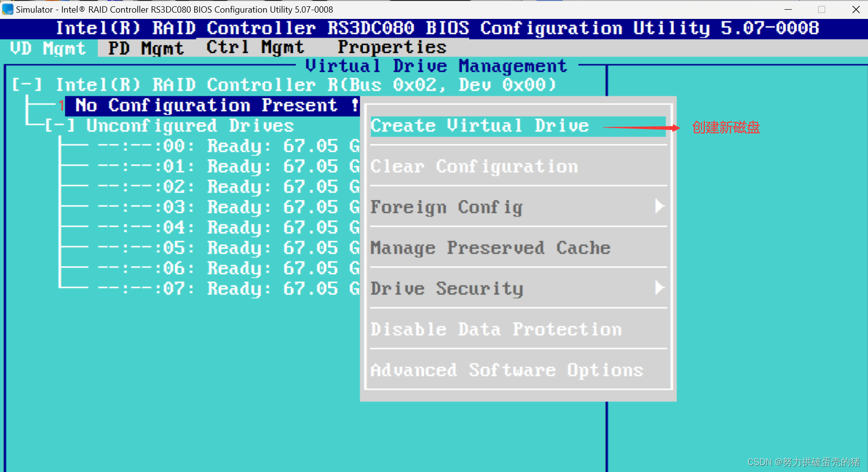Click the Simulator app icon in title bar
Screen dimensions: 868x472
8,9
